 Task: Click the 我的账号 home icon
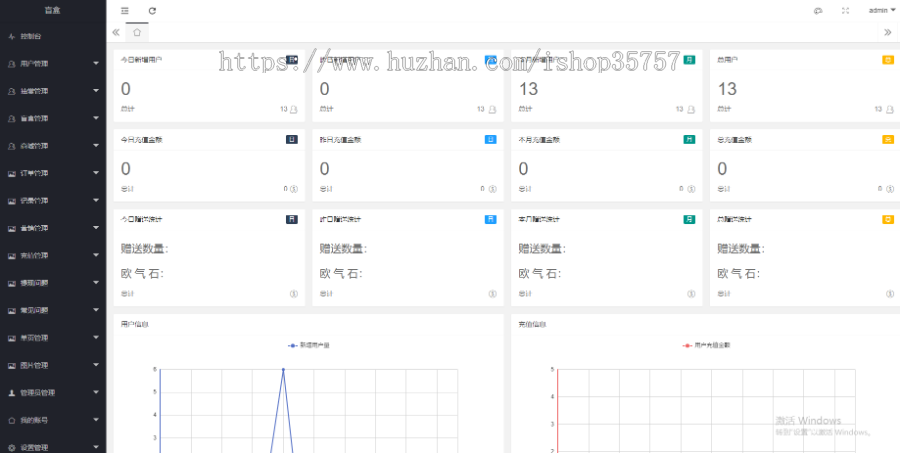click(x=11, y=421)
